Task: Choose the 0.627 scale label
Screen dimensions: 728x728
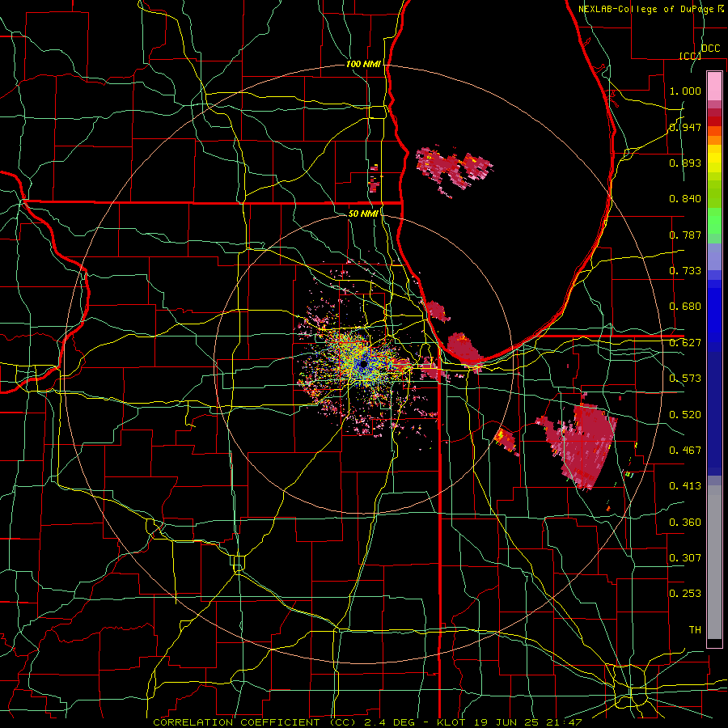Action: (685, 343)
